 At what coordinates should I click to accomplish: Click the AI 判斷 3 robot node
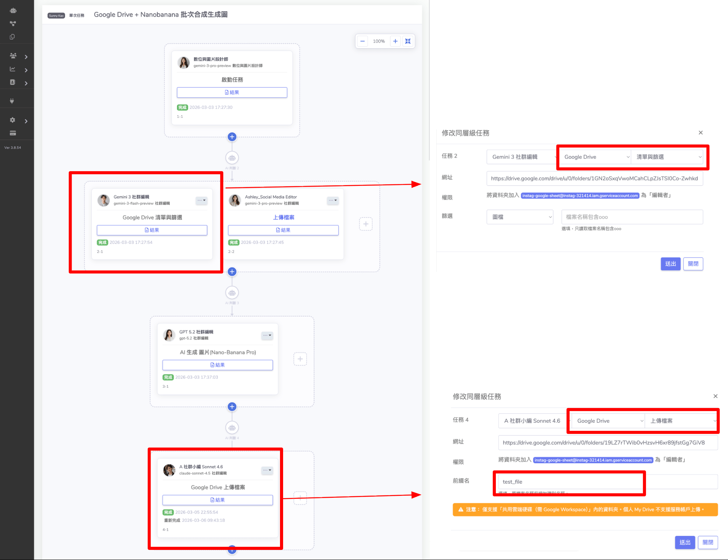232,293
